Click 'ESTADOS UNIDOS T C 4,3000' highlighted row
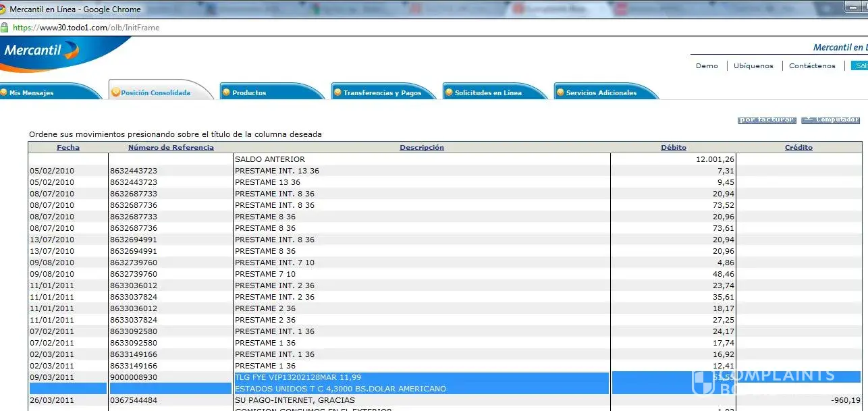This screenshot has width=868, height=411. pos(341,389)
